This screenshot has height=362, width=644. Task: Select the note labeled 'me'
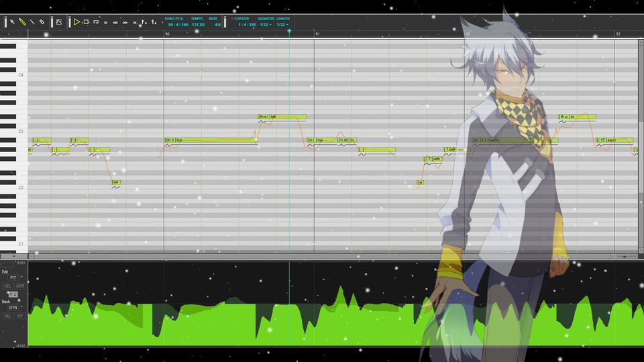[323, 140]
